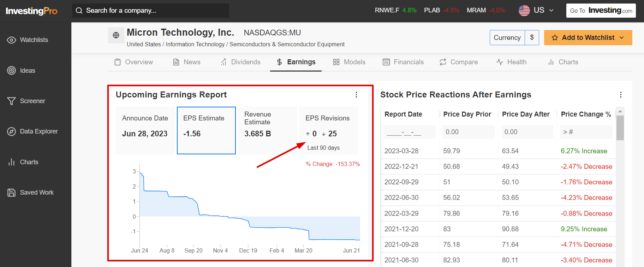This screenshot has width=644, height=267.
Task: Click the top tab Charts icon
Action: (x=551, y=62)
